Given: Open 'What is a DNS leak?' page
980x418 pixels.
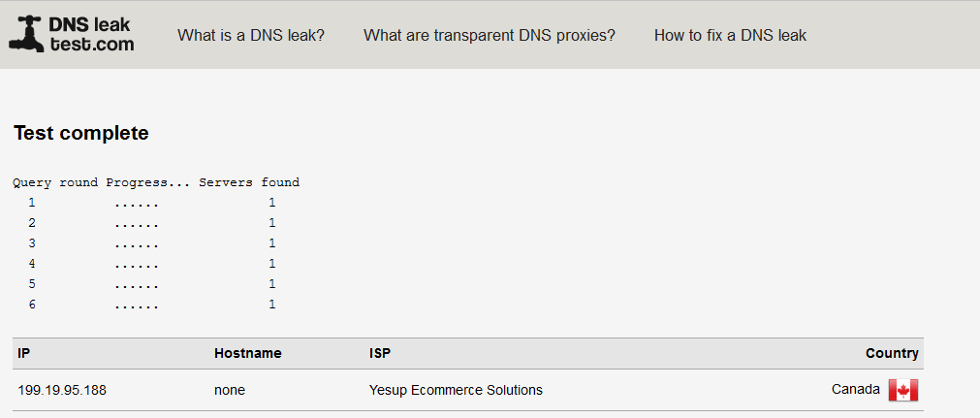Looking at the screenshot, I should click(251, 35).
